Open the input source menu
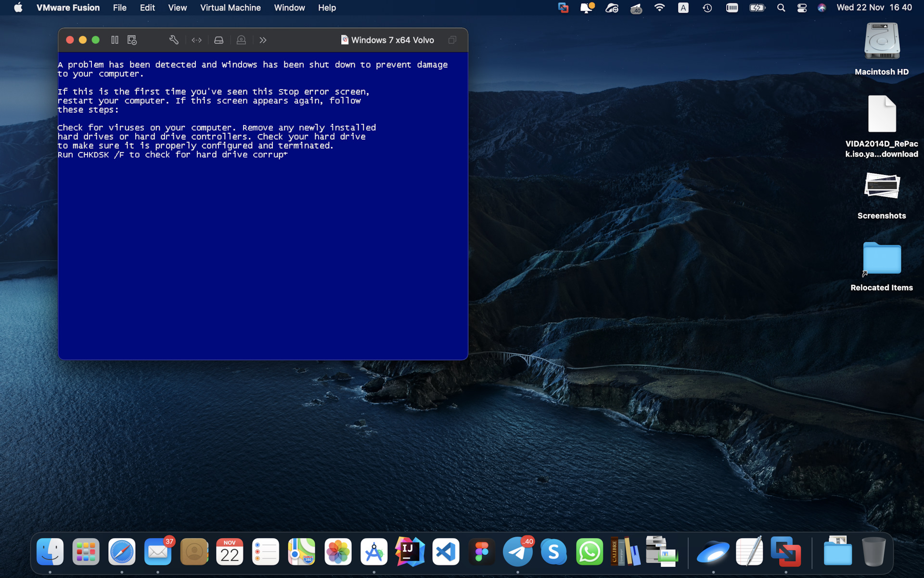The width and height of the screenshot is (924, 578). click(x=683, y=8)
